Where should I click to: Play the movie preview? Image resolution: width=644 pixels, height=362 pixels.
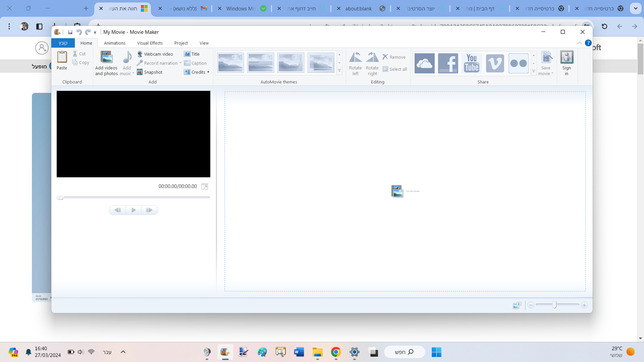click(x=133, y=210)
